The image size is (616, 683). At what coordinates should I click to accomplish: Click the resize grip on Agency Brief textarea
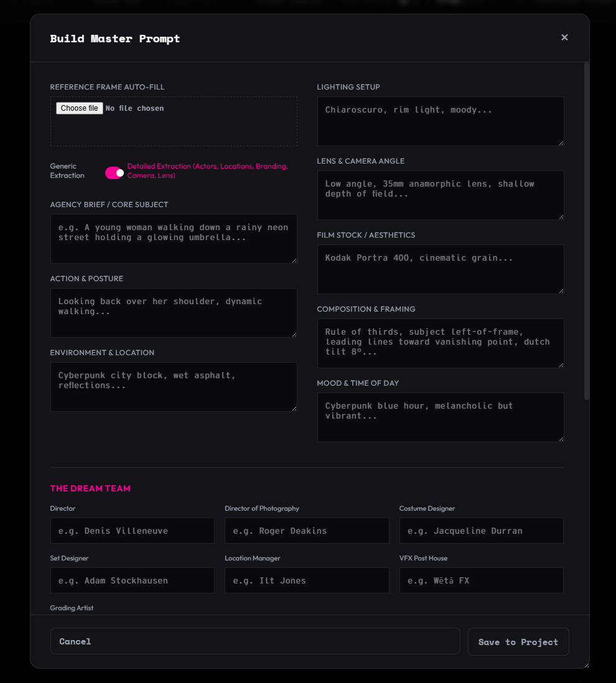pyautogui.click(x=294, y=261)
